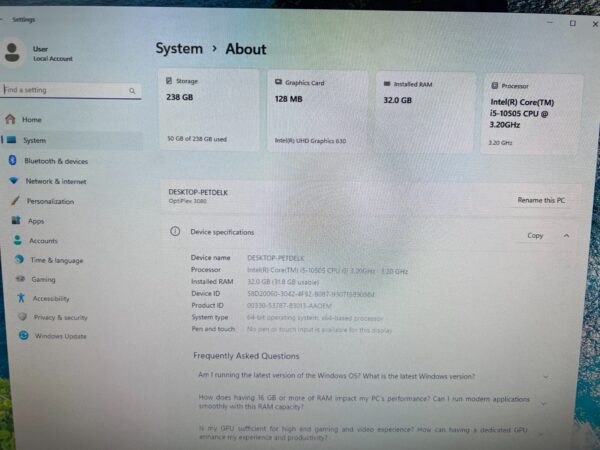Image resolution: width=600 pixels, height=450 pixels.
Task: Click the Device name row label
Action: [210, 258]
